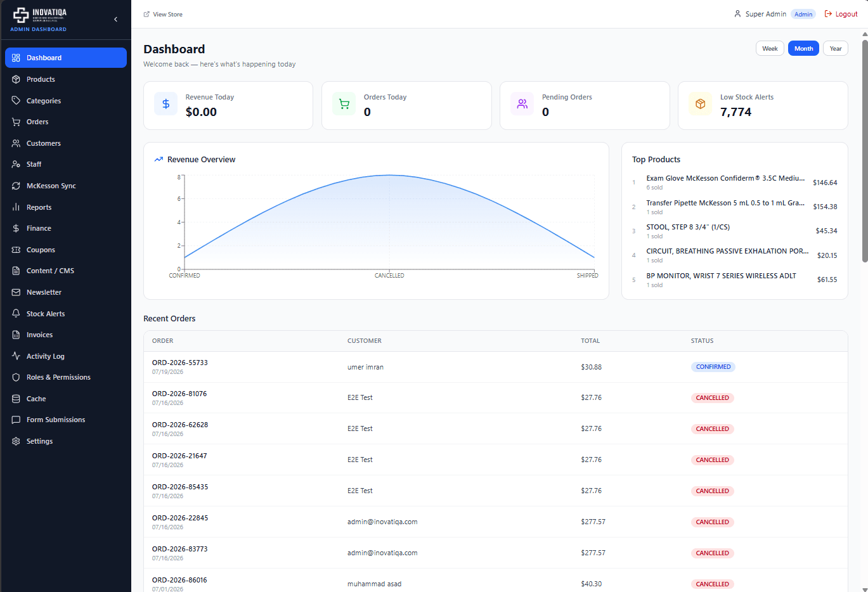868x592 pixels.
Task: Click the Orders cart icon in sidebar
Action: 16,122
